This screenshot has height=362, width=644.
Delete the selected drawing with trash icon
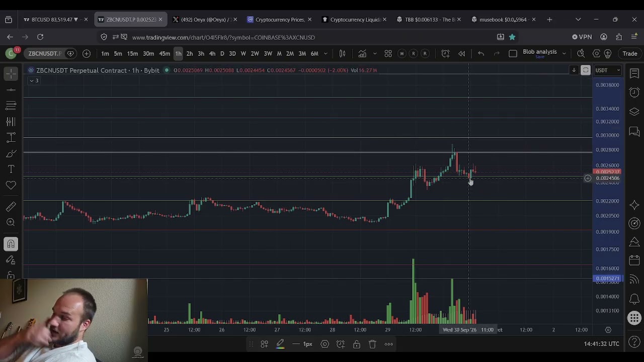click(373, 344)
